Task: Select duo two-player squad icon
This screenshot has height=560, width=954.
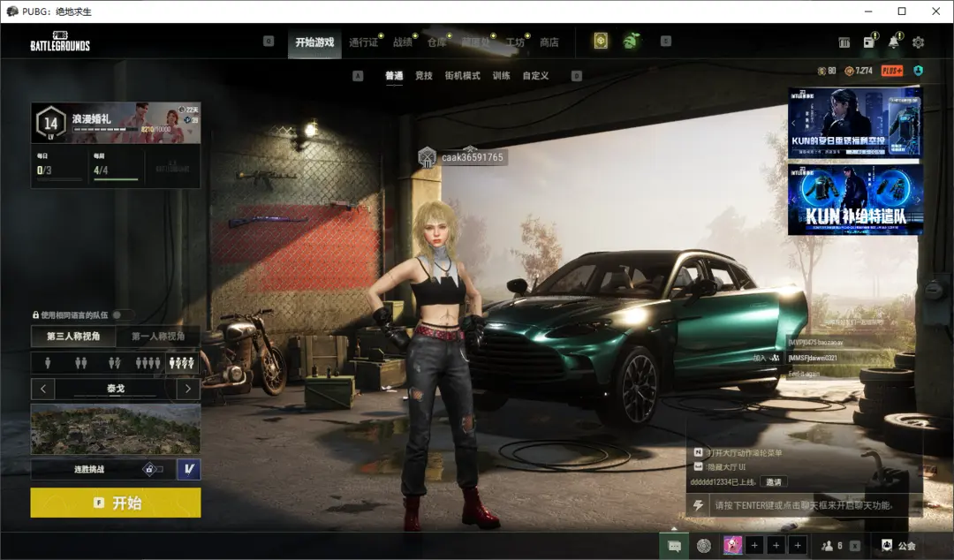Action: point(81,363)
